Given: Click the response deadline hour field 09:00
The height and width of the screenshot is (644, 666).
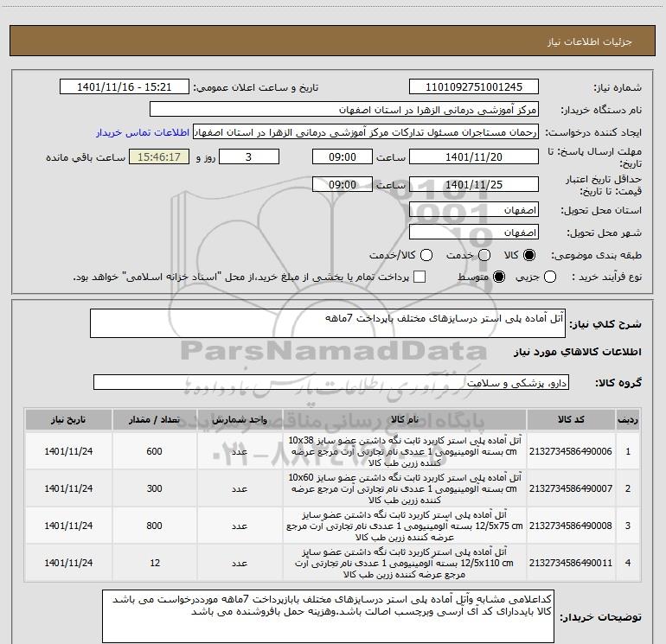Looking at the screenshot, I should click(343, 156).
